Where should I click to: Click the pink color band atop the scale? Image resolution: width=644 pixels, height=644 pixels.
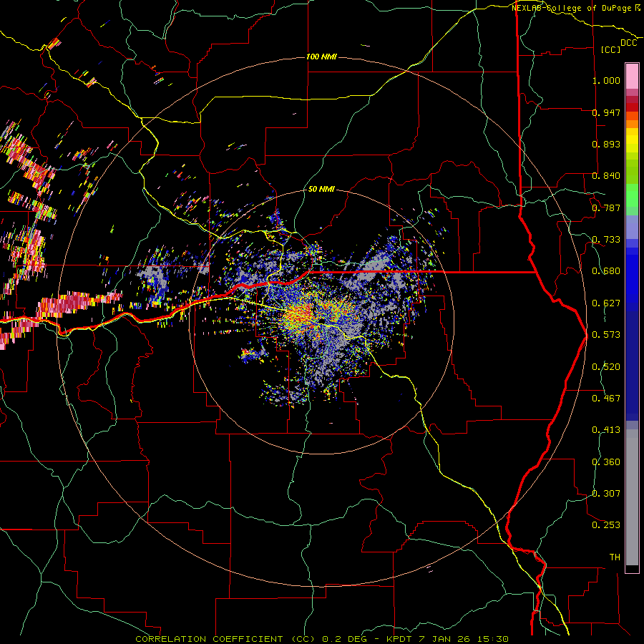pos(632,76)
